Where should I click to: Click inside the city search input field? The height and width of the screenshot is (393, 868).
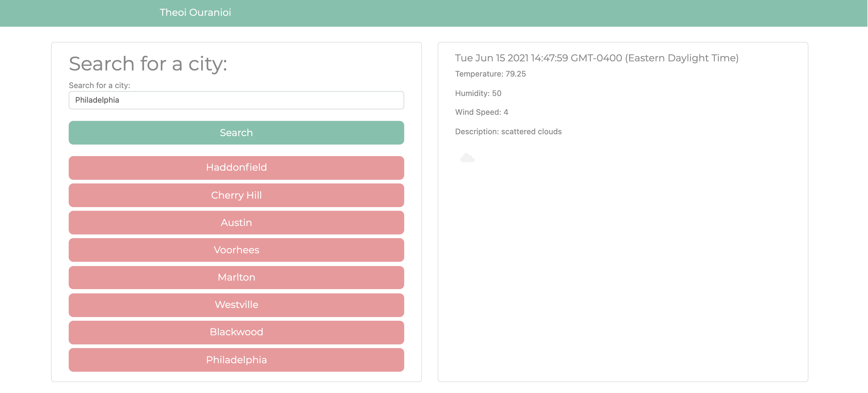point(236,100)
